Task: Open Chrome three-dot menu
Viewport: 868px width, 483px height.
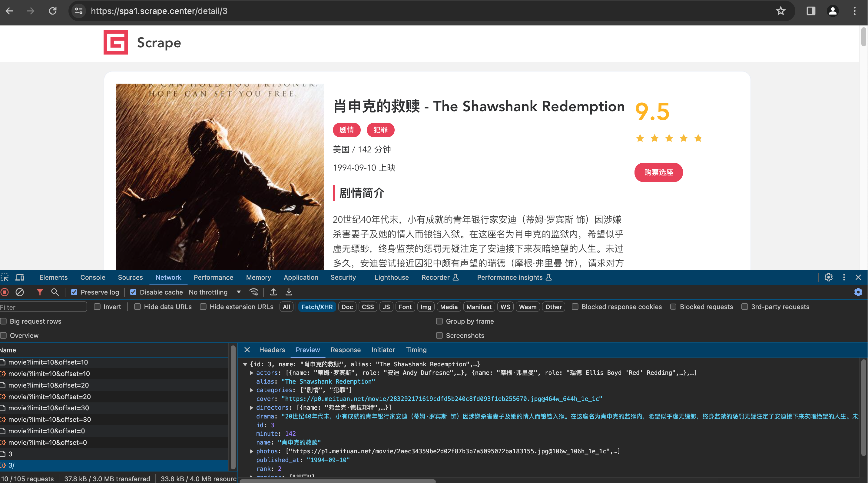Action: point(854,11)
